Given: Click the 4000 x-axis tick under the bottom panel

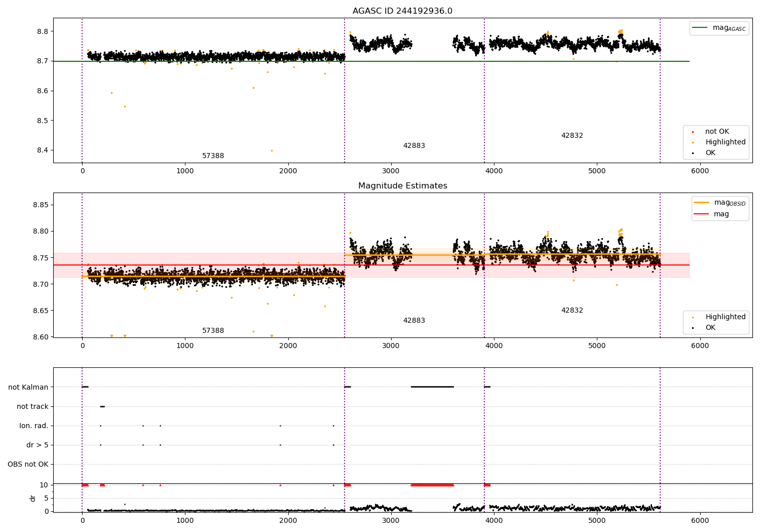Looking at the screenshot, I should tap(494, 521).
